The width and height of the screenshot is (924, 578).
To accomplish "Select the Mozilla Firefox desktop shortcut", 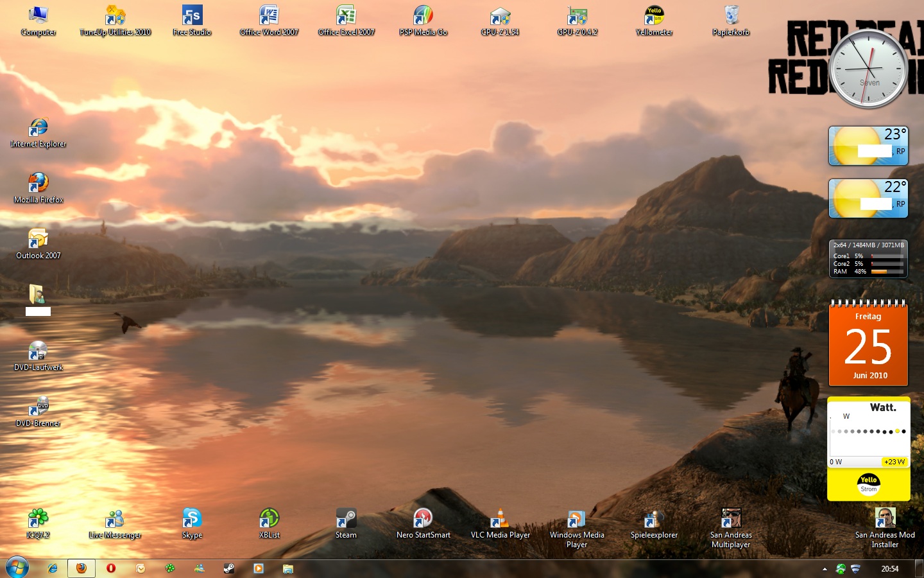I will click(38, 188).
